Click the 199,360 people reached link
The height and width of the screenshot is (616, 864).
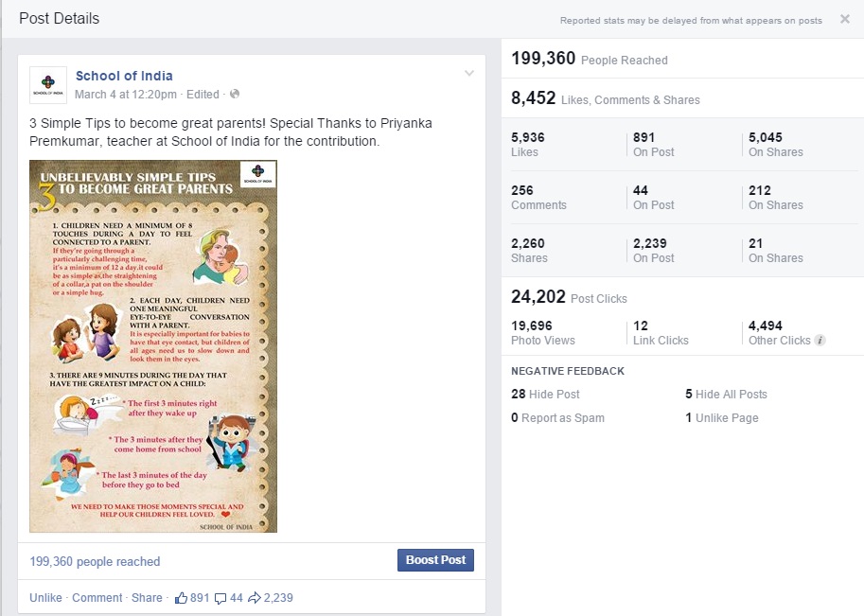pyautogui.click(x=95, y=561)
